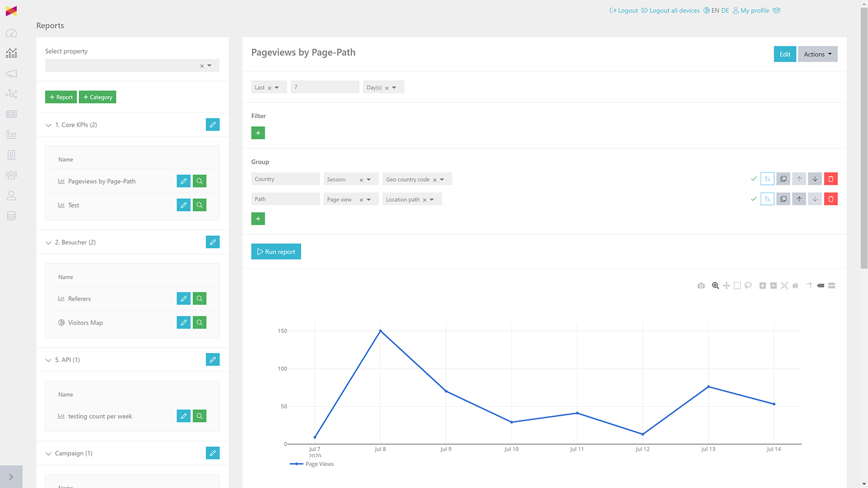
Task: View the Test report with magnifier
Action: coord(200,205)
